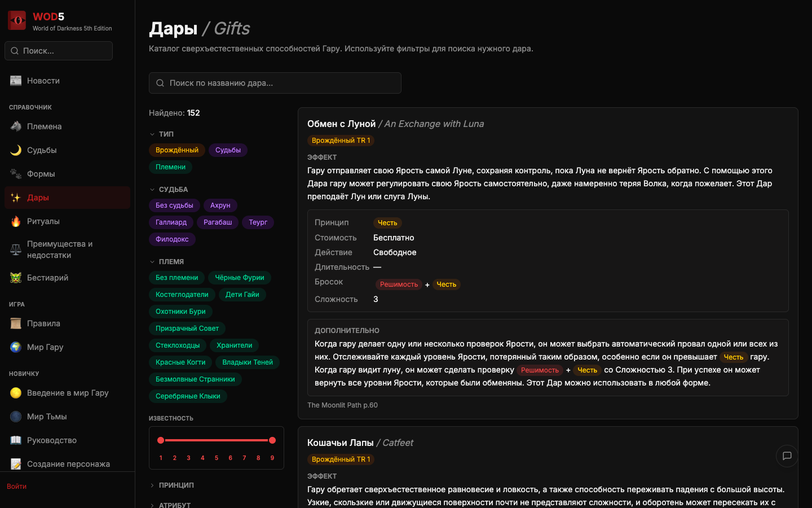Go to the Племена section
812x508 pixels.
pos(68,126)
